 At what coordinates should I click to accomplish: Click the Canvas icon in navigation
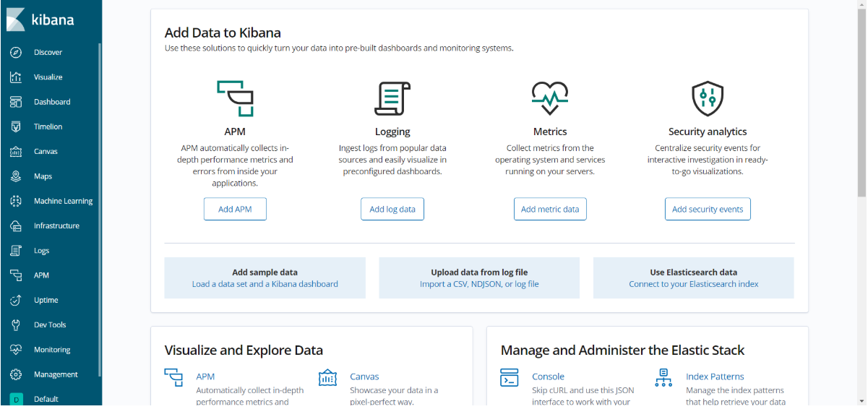point(16,152)
